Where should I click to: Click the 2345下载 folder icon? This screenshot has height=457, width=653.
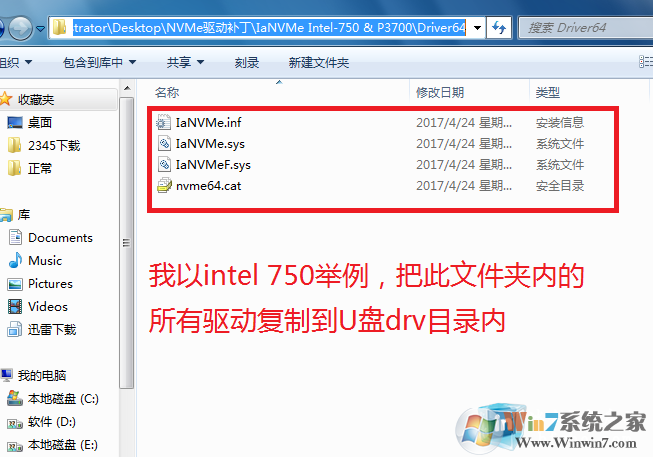click(15, 145)
